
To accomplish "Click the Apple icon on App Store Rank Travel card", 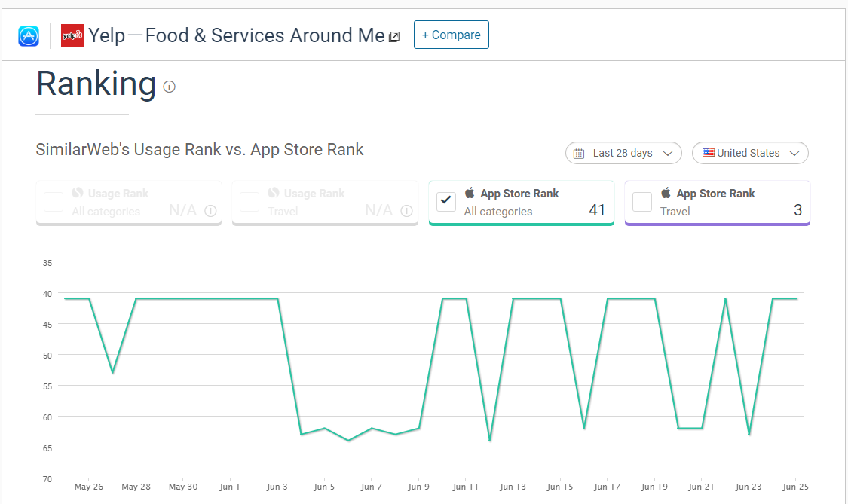I will point(667,193).
